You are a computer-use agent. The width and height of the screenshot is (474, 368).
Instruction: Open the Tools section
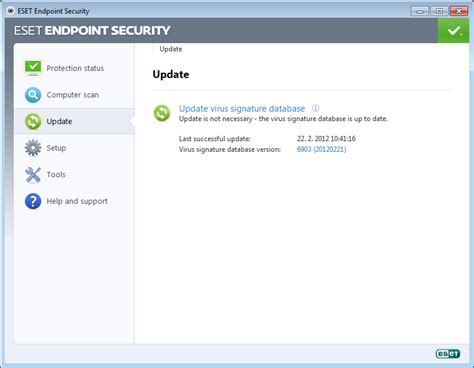coord(74,175)
